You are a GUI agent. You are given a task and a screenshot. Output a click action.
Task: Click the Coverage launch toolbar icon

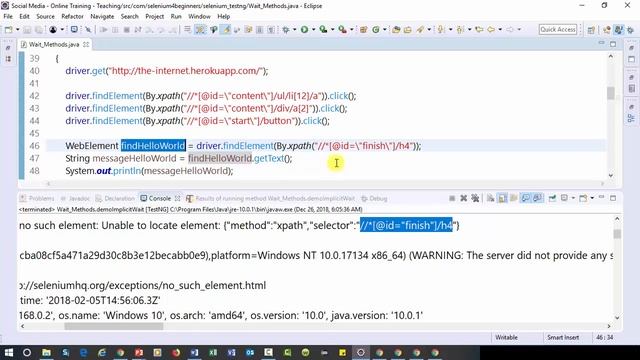pos(323,29)
